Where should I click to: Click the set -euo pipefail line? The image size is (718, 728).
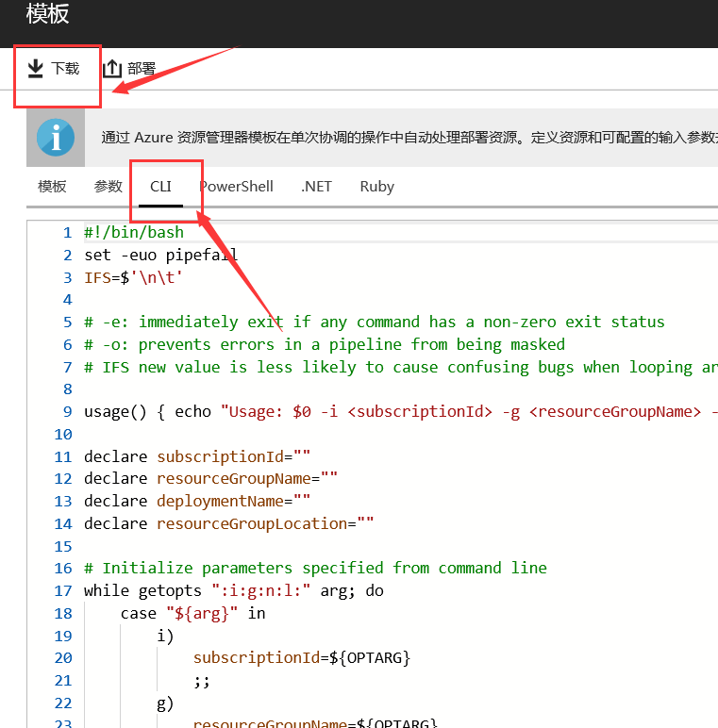[160, 255]
